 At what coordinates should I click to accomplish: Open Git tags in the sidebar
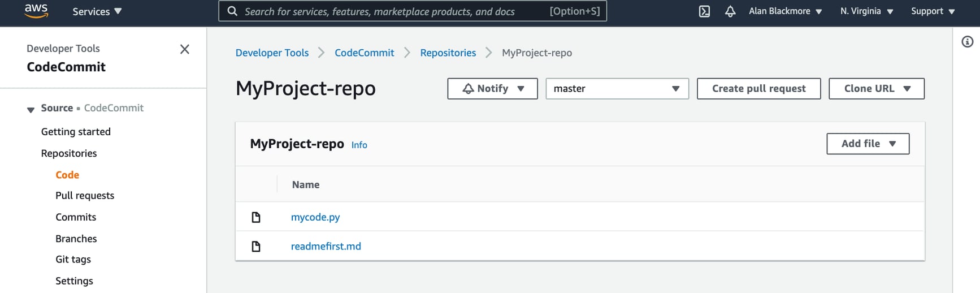pyautogui.click(x=73, y=260)
